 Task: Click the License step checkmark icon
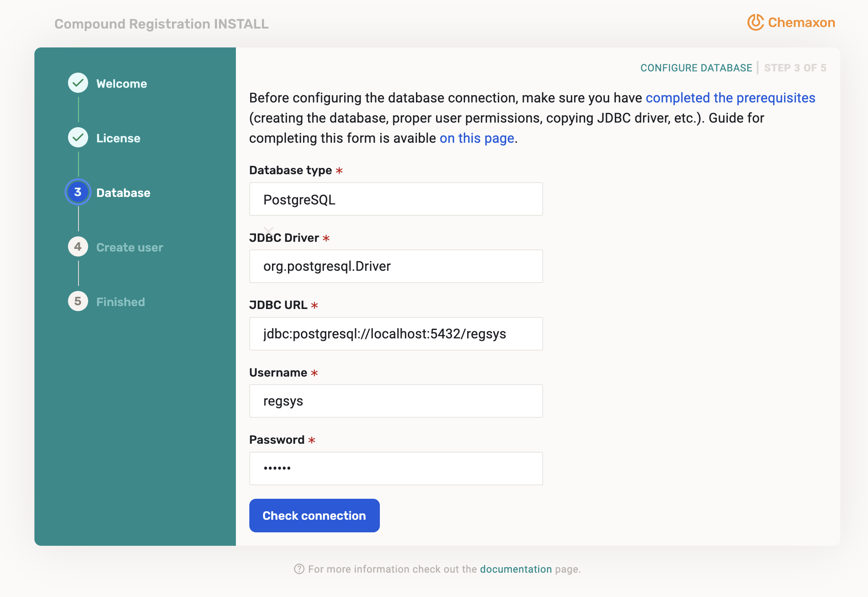point(78,137)
